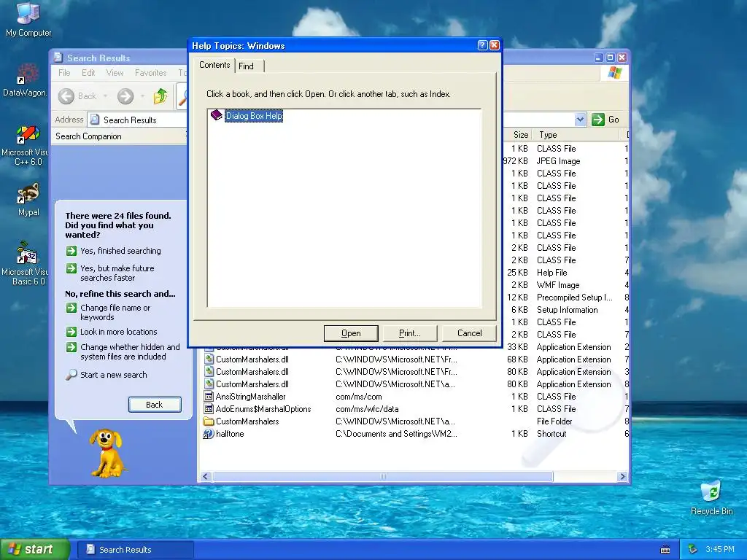Screen dimensions: 747x560
Task: Select Microsoft Visual C++ 6.0 desktop icon
Action: [x=28, y=135]
